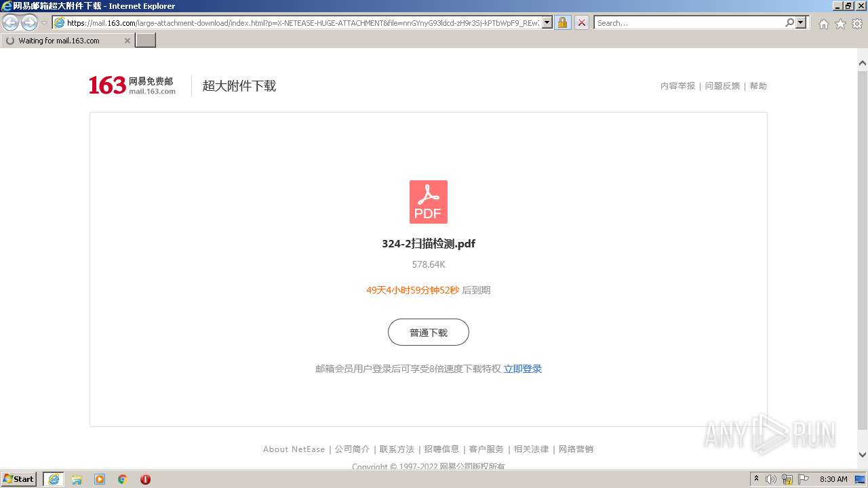The width and height of the screenshot is (868, 488).
Task: Open the search provider dropdown arrow
Action: pyautogui.click(x=801, y=22)
